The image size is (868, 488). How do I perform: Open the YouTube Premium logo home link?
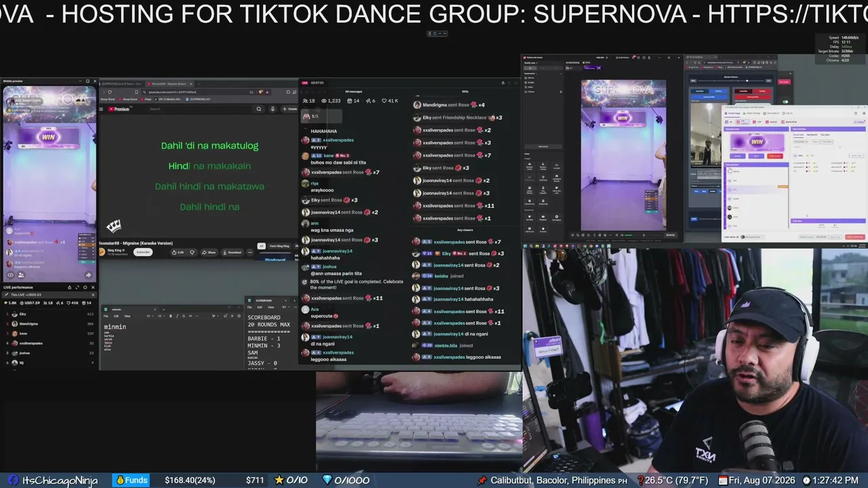(x=119, y=108)
